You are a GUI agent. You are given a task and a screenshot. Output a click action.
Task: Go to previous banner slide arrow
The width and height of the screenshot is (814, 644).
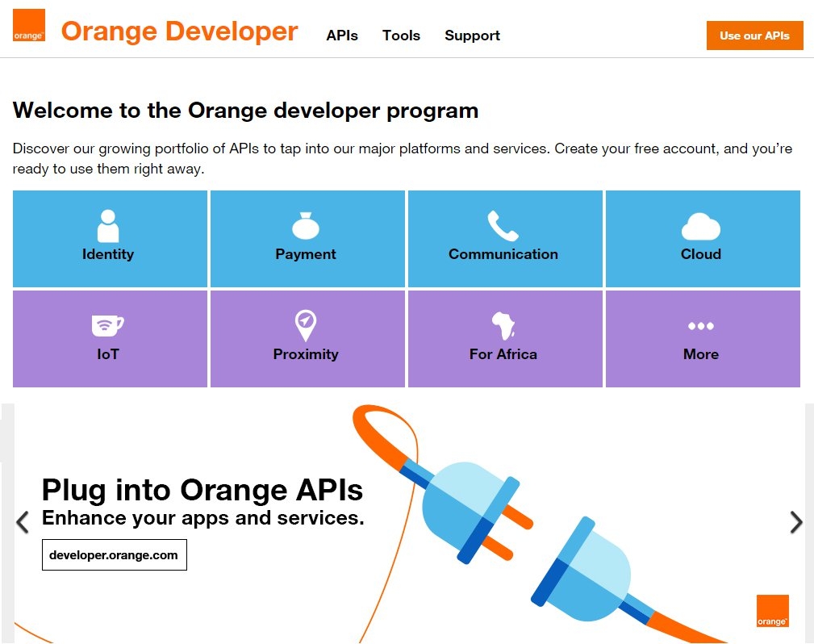(23, 522)
